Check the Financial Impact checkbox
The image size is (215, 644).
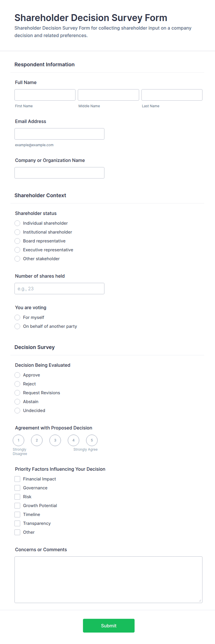click(x=17, y=479)
